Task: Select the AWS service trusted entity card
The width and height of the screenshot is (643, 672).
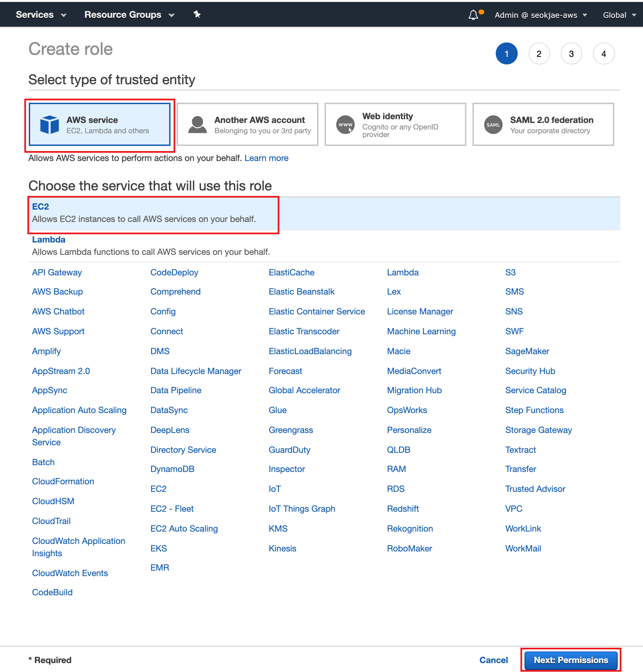Action: coord(100,125)
